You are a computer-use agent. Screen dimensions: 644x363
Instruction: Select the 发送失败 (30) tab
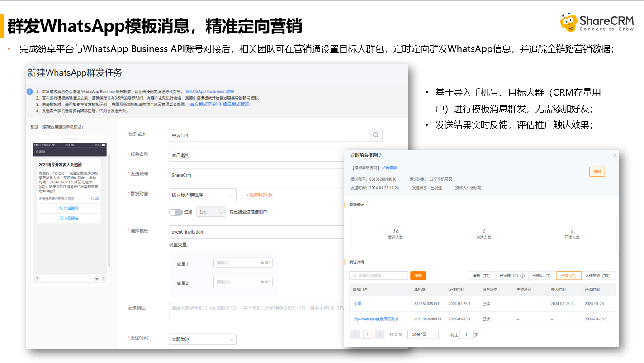coord(597,276)
